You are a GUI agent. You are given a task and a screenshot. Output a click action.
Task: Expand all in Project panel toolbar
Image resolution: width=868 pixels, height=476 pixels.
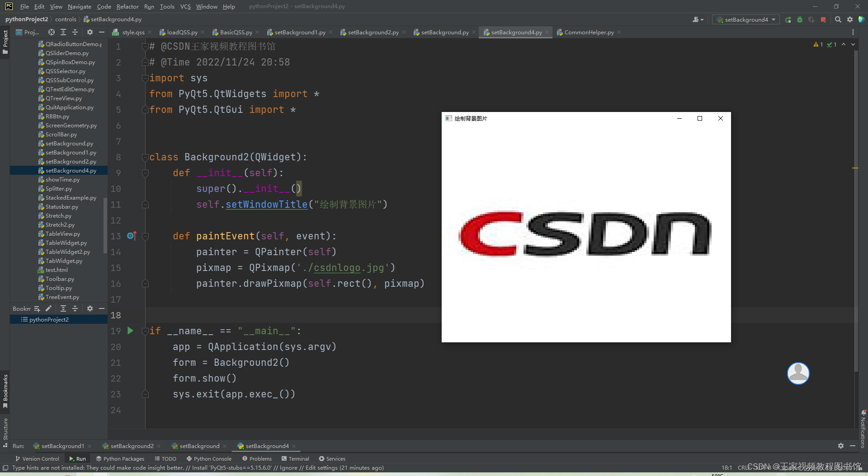63,32
